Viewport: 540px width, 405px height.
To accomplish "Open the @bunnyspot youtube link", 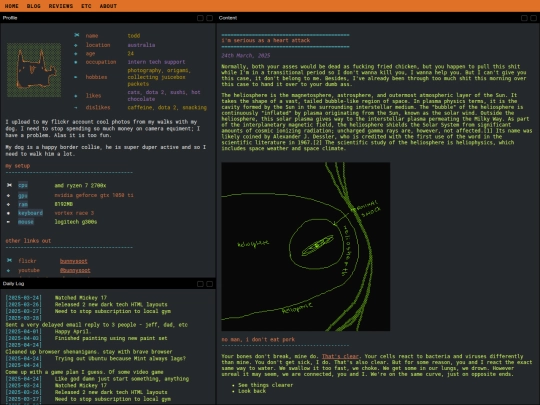I will [x=75, y=270].
